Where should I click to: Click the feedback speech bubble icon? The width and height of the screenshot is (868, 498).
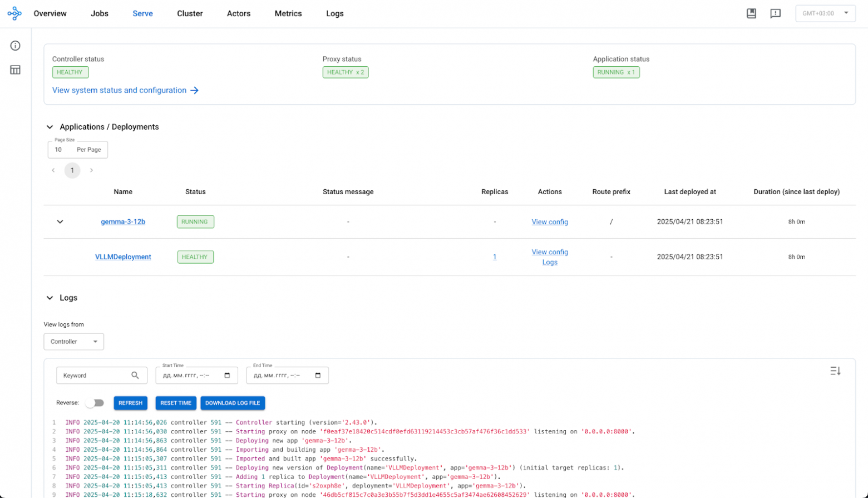775,13
